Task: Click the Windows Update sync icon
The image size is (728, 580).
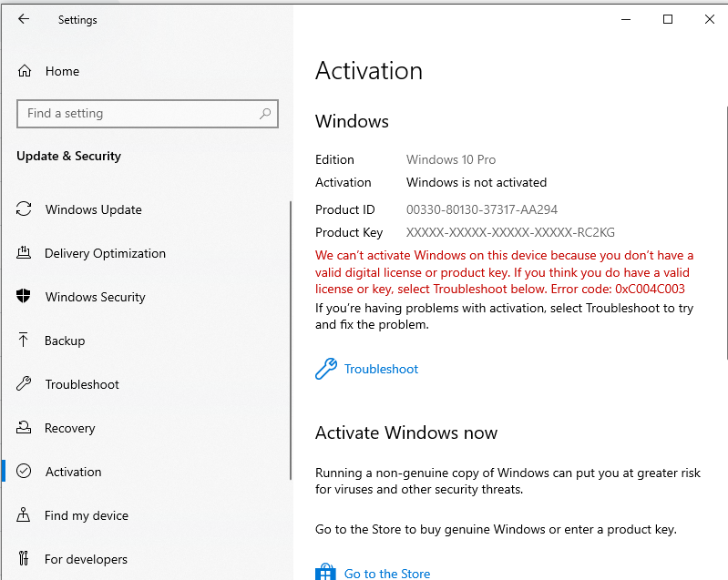Action: pyautogui.click(x=24, y=209)
